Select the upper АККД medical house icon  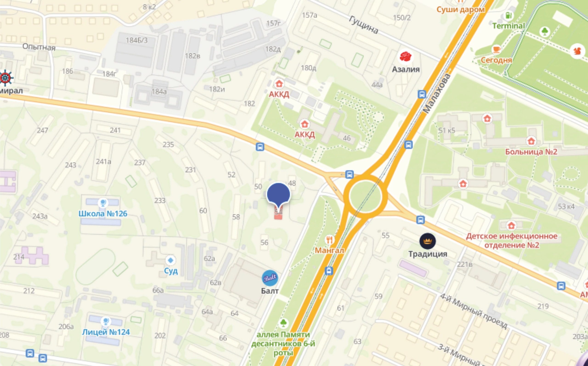279,84
